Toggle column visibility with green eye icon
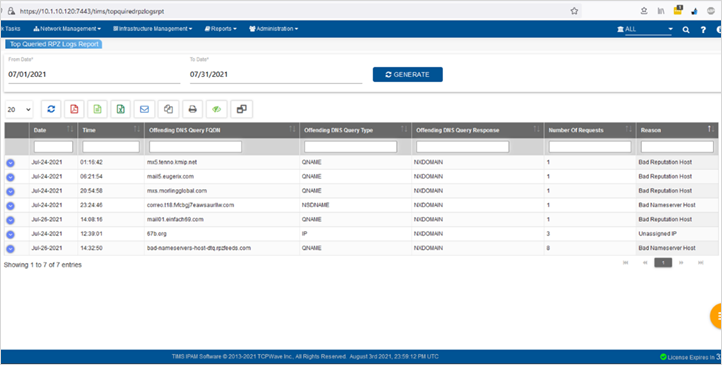This screenshot has width=722, height=365. [x=216, y=109]
